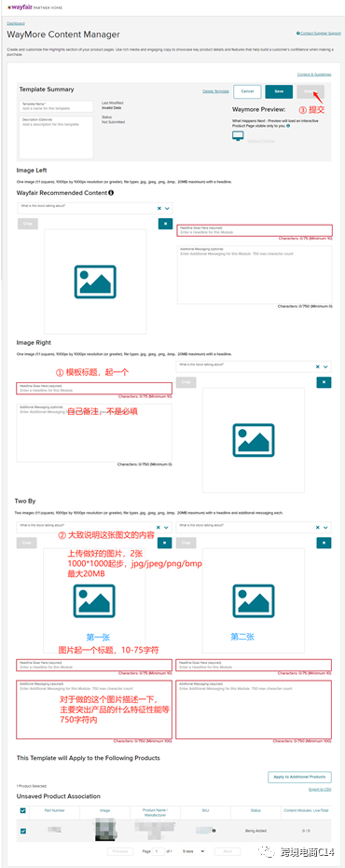Expand Two By first block topic chevron
The width and height of the screenshot is (345, 868).
pos(167,528)
